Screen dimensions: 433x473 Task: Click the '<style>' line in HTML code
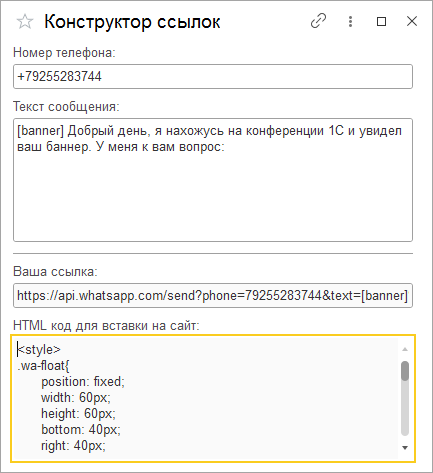point(39,349)
